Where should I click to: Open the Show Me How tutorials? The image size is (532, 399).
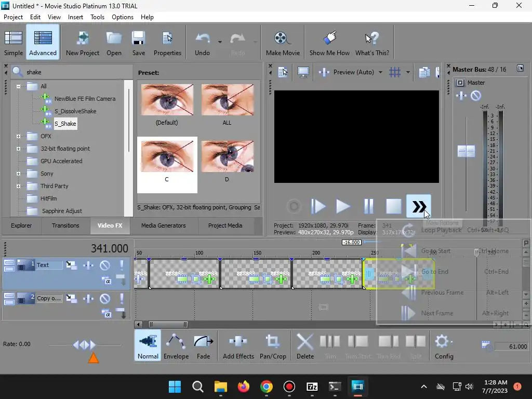click(329, 43)
